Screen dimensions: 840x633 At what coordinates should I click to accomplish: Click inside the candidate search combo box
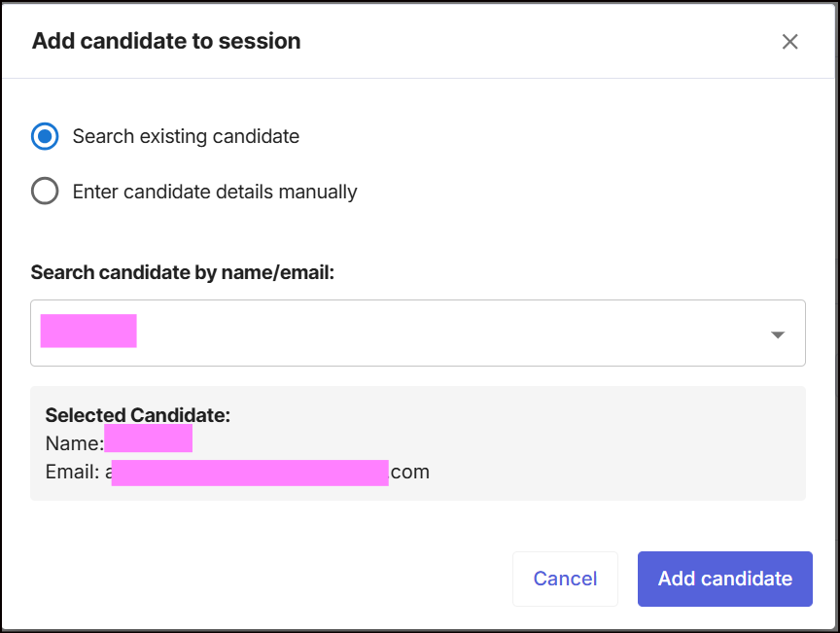click(x=418, y=334)
